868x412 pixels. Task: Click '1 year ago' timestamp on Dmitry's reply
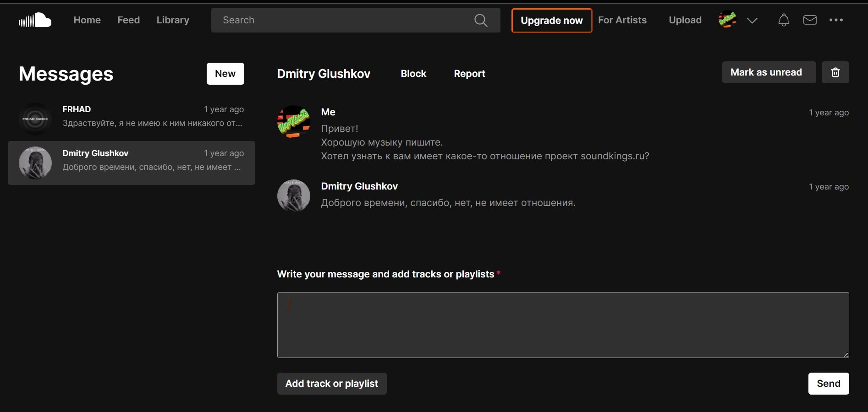(829, 187)
